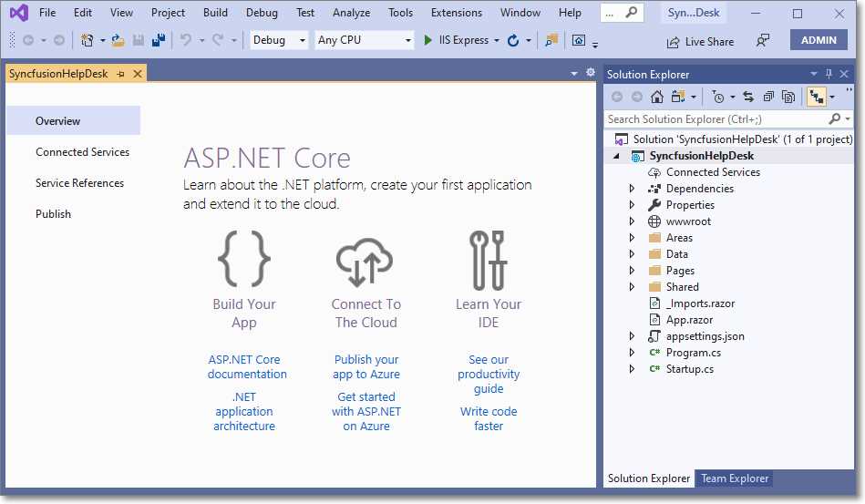
Task: Toggle auto-hide pin on Solution Explorer panel
Action: coord(828,74)
